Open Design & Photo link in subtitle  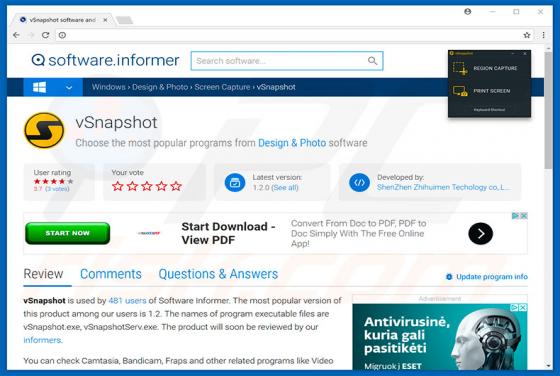[x=292, y=143]
